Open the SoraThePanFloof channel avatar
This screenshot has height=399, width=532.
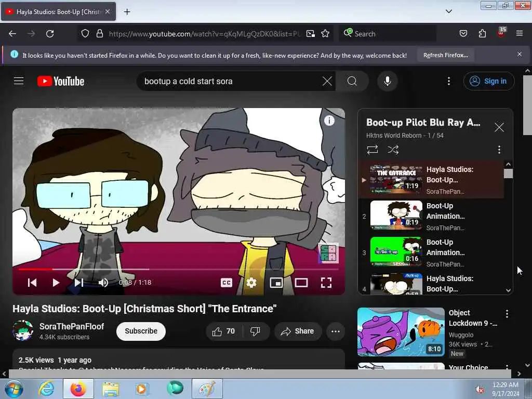[x=23, y=330]
